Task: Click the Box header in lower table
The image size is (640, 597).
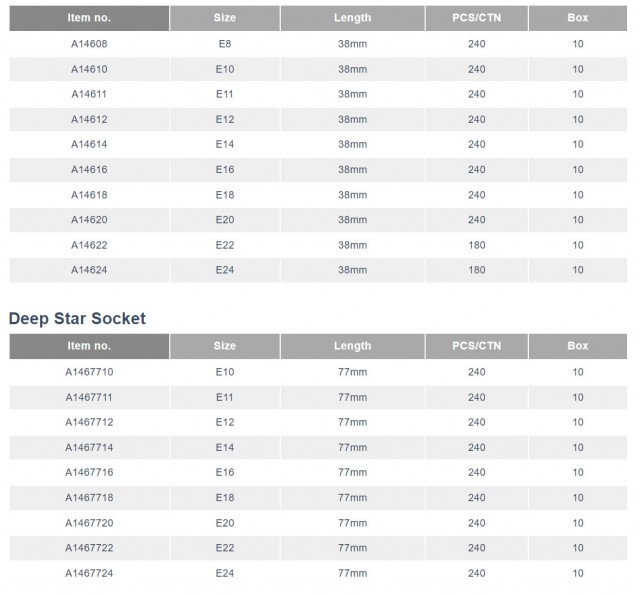Action: (x=578, y=346)
